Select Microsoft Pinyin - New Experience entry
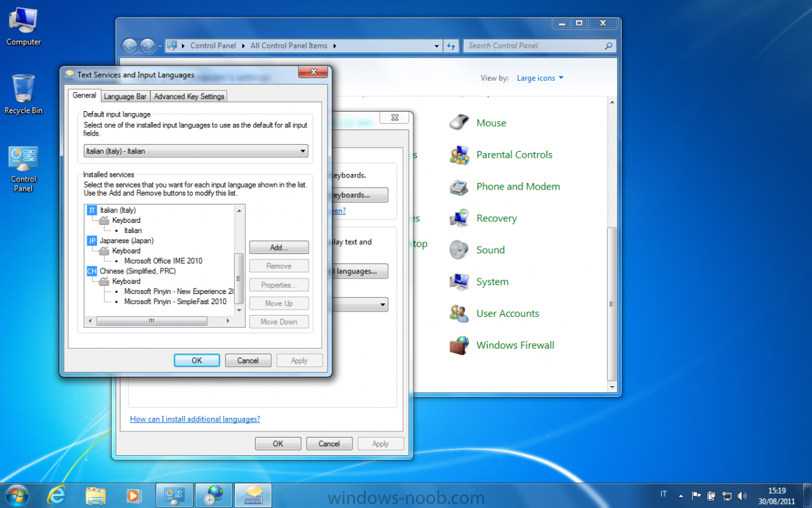 coord(179,291)
